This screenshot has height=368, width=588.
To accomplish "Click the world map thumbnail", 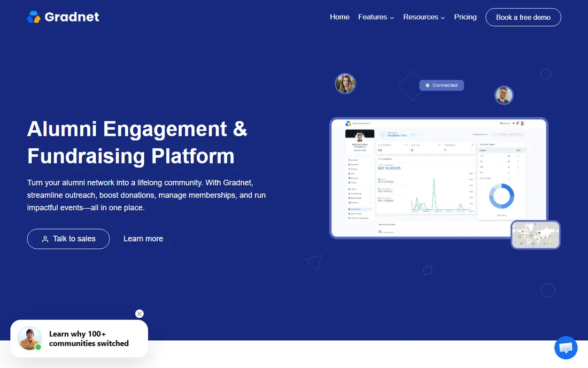I will [536, 235].
